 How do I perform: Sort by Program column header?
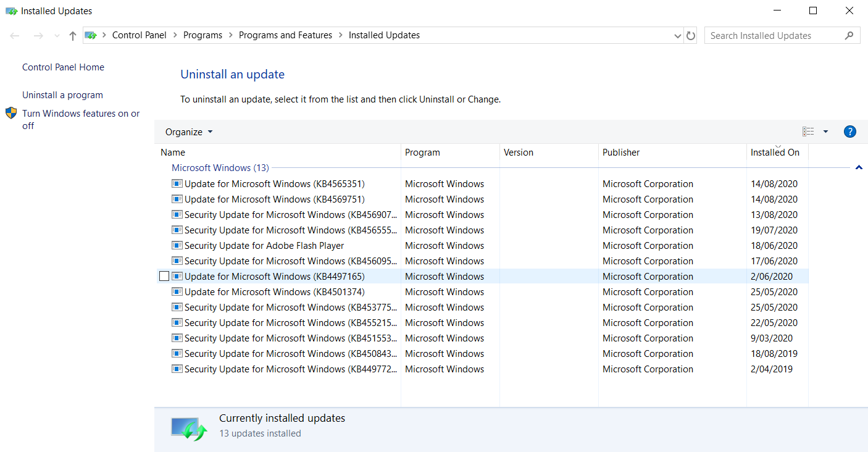click(x=422, y=153)
